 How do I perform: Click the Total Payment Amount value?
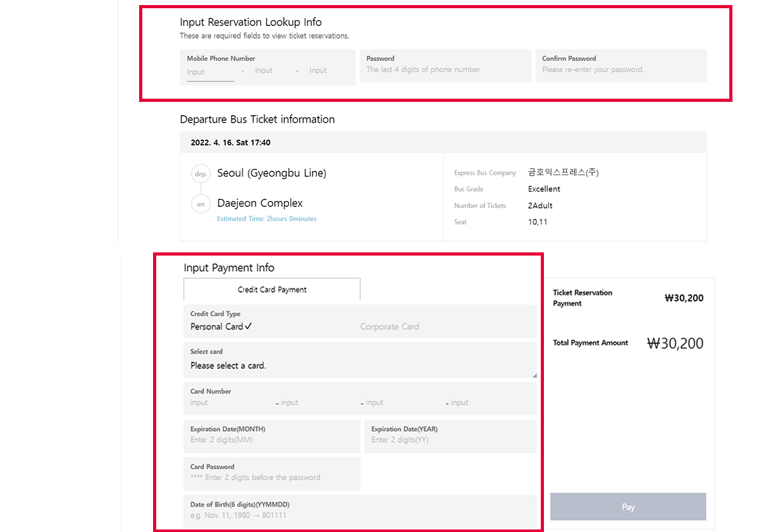pos(675,343)
